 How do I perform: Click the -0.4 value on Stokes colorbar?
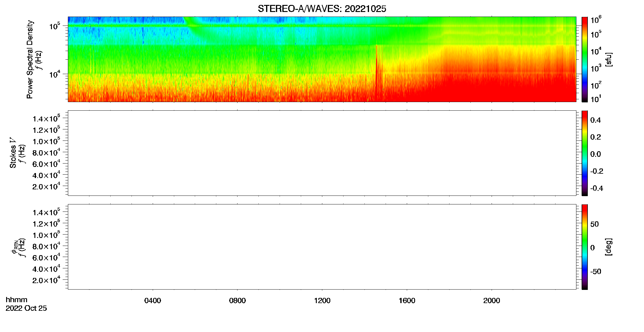(x=597, y=188)
